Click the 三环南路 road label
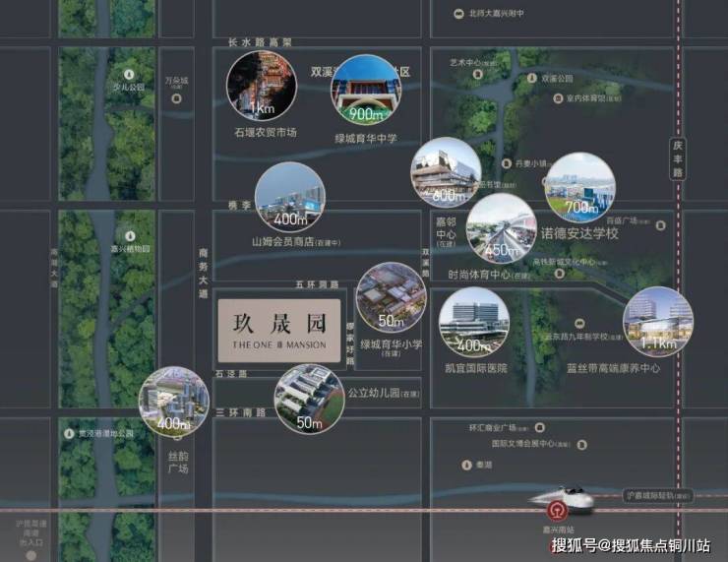This screenshot has height=562, width=728. point(240,412)
